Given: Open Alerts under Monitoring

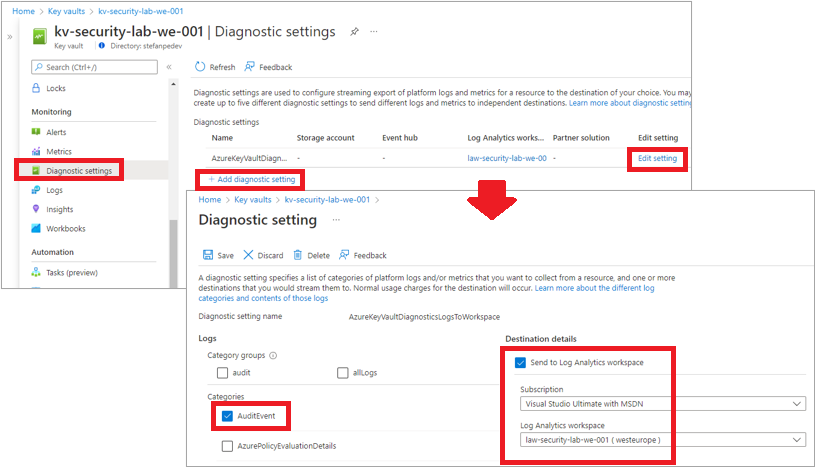Looking at the screenshot, I should pyautogui.click(x=56, y=132).
